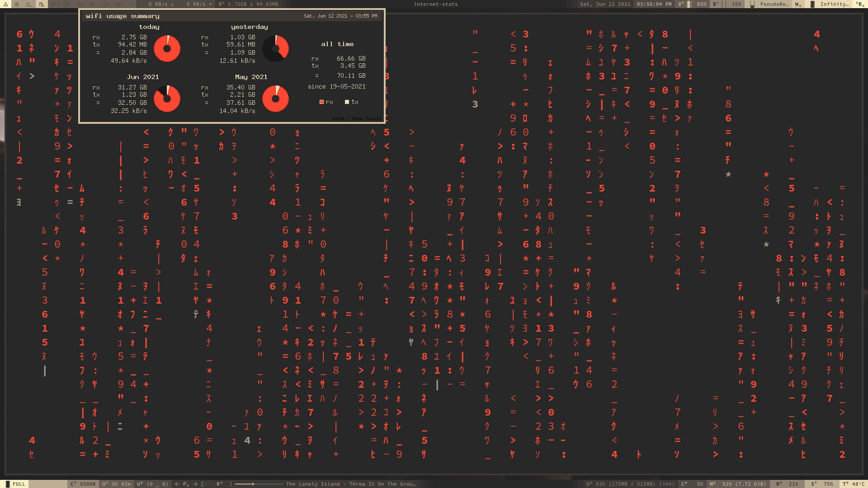
Task: Open the date Sat, Jun 12 2021
Action: (605, 4)
